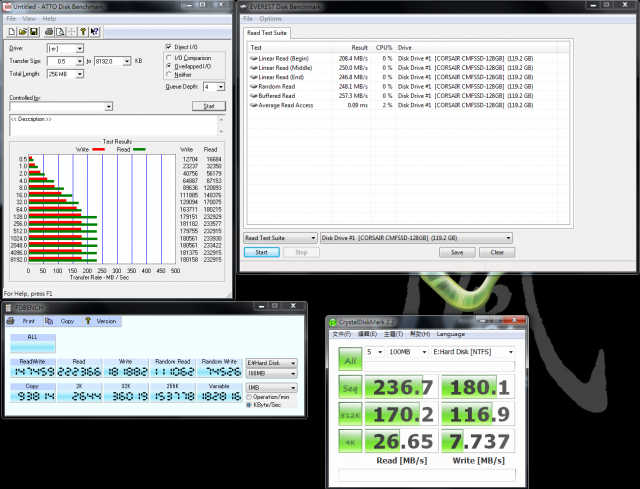Click the Open folder icon in ATTO toolbar
Viewport: 640px width, 489px height.
[x=23, y=31]
